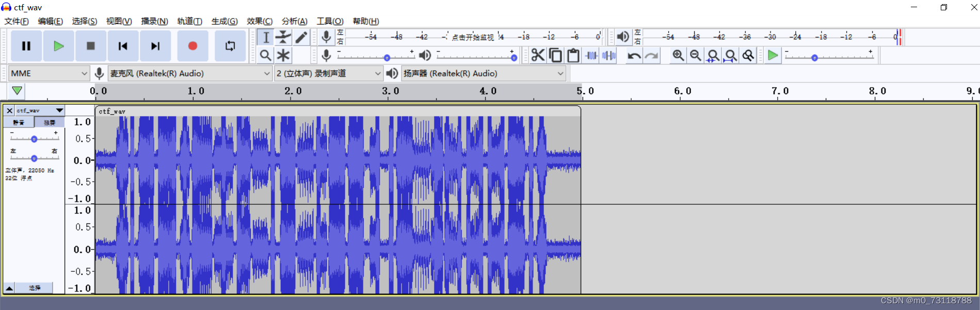Silence the selected audio
980x310 pixels.
coord(609,55)
